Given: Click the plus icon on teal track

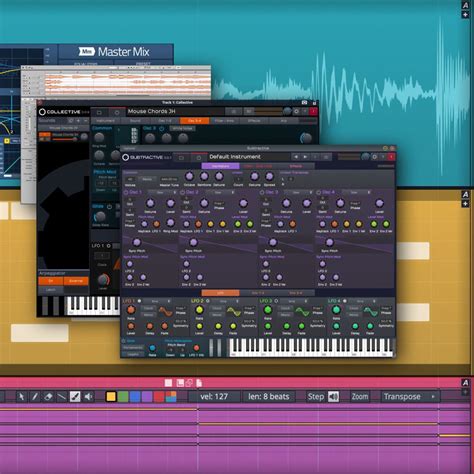Looking at the screenshot, I should 465,15.
